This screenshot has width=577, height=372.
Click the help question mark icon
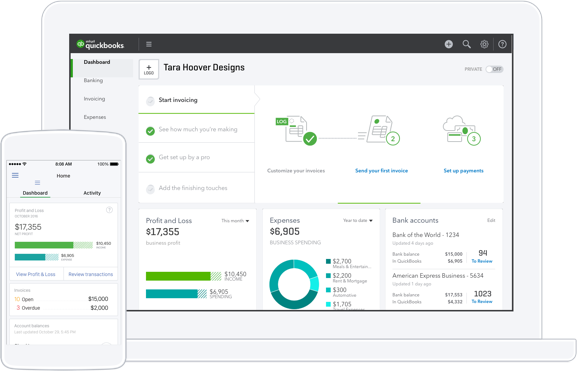point(502,44)
